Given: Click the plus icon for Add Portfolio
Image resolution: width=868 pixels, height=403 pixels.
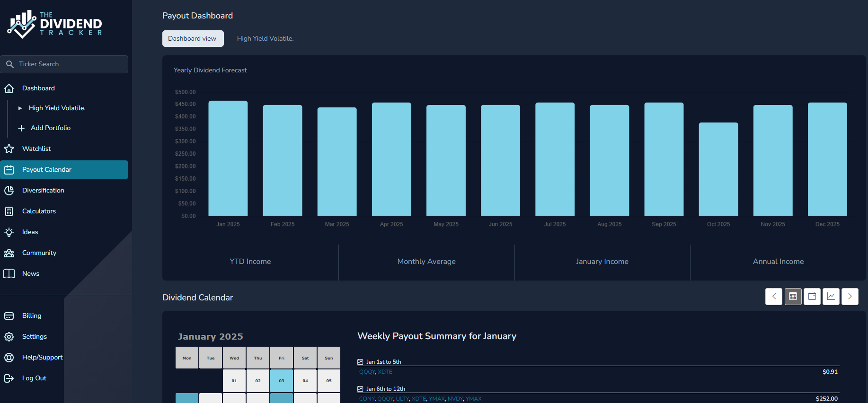Looking at the screenshot, I should [x=21, y=128].
